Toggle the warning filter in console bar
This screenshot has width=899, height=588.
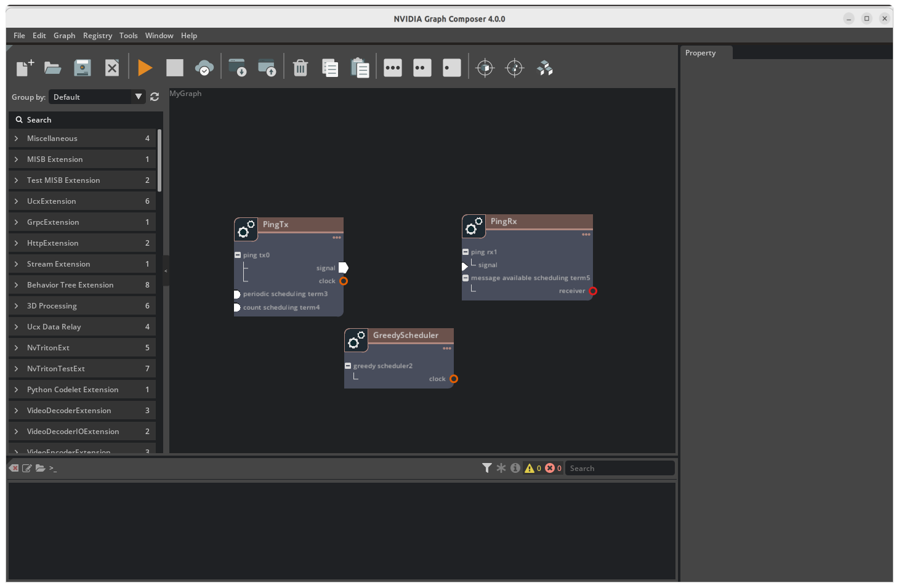533,468
